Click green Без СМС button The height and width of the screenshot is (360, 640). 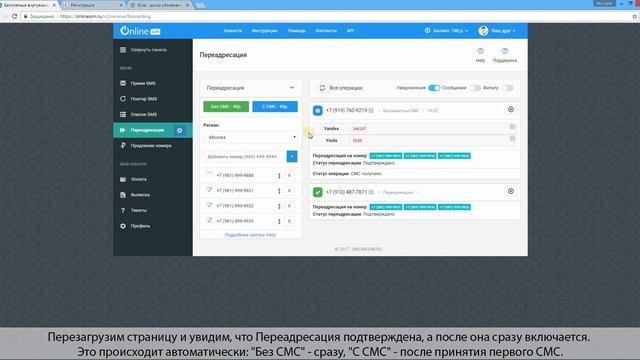point(226,107)
